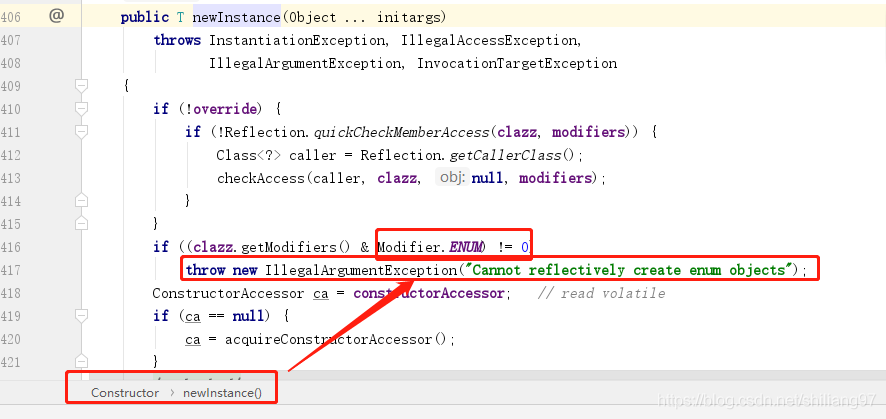Viewport: 886px width, 419px height.
Task: Fold the quickCheckMemberAccess if block at line 411
Action: pyautogui.click(x=82, y=132)
